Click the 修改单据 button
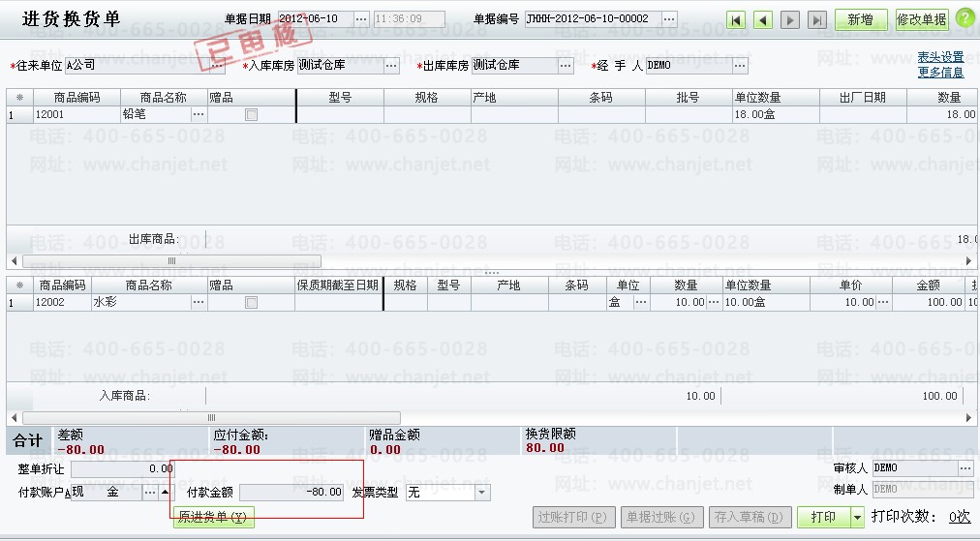Viewport: 980px width, 541px height. pyautogui.click(x=921, y=19)
